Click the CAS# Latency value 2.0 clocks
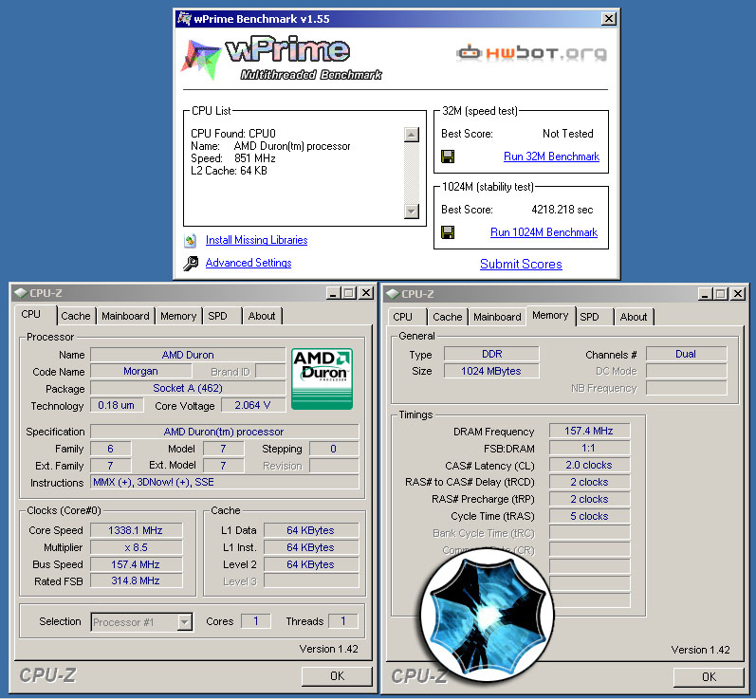This screenshot has width=756, height=700. [x=589, y=465]
